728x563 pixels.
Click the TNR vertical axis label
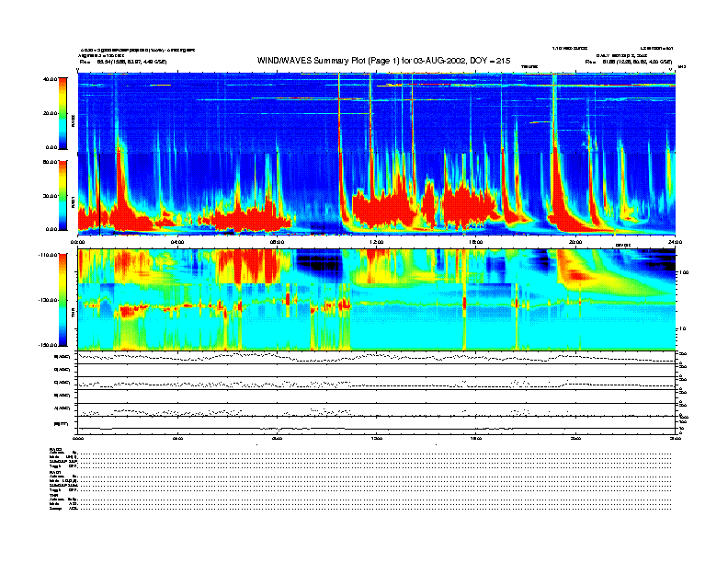point(73,315)
